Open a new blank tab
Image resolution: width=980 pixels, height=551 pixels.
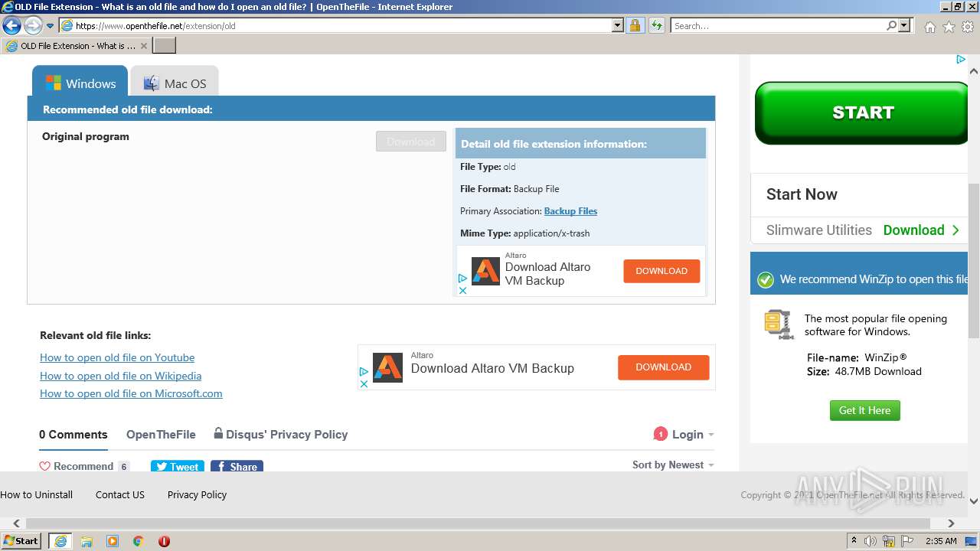(165, 46)
